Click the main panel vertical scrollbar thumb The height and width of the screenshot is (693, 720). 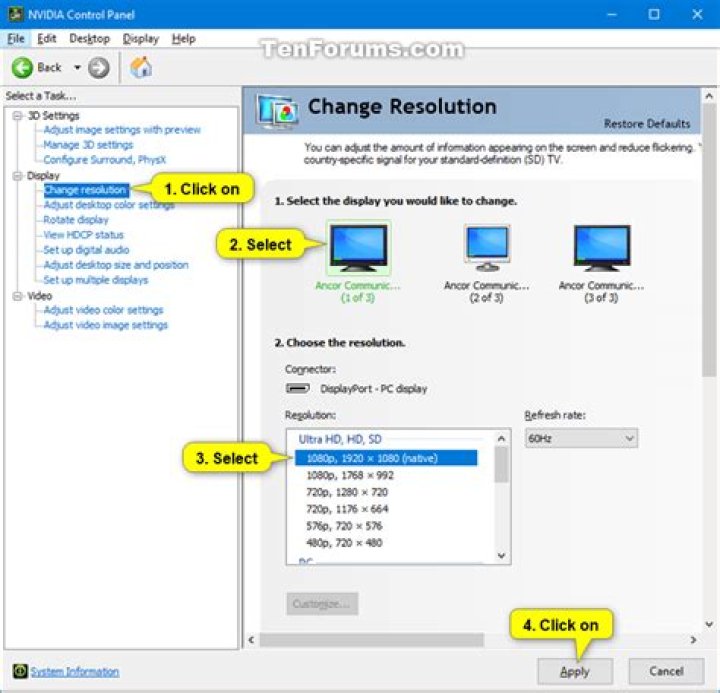tap(709, 240)
